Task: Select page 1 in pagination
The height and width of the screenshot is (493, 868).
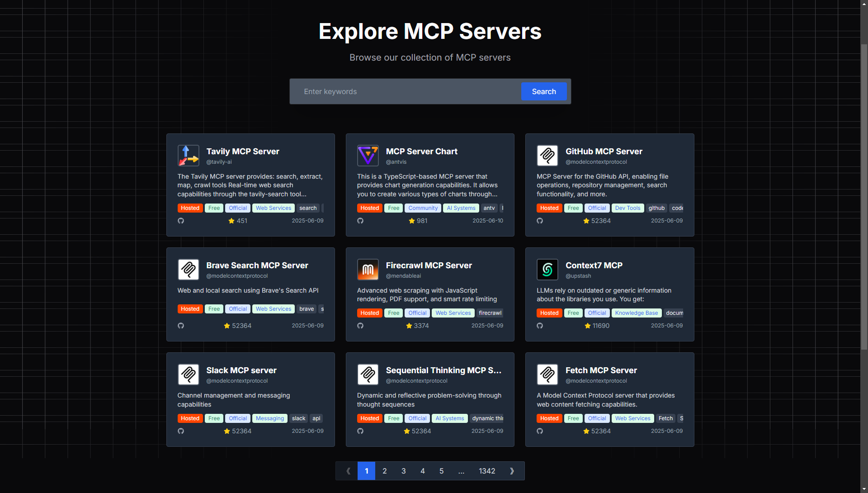Action: [x=367, y=471]
